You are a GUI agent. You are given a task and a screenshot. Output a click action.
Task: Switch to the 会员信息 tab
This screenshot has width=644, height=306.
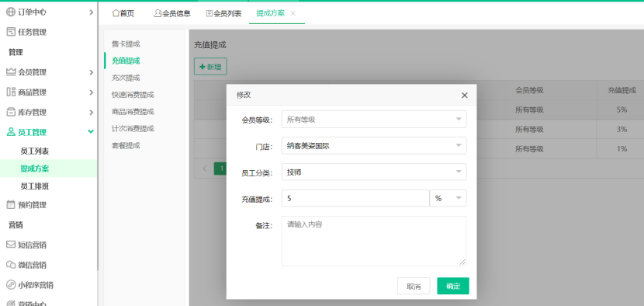pos(172,13)
